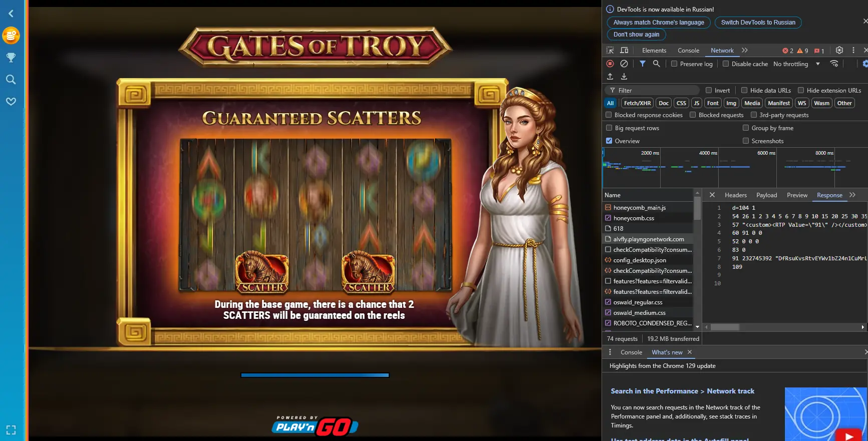Enable Group by frame

pos(746,128)
